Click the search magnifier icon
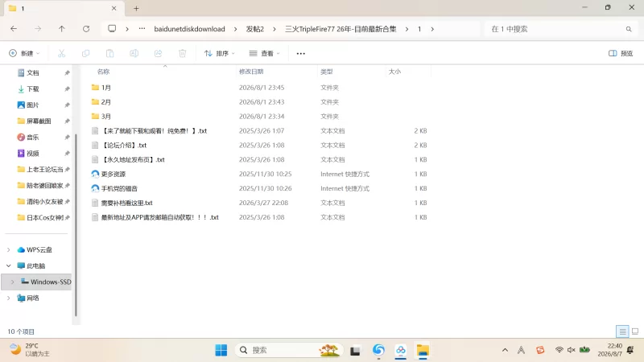This screenshot has height=362, width=644. tap(629, 29)
